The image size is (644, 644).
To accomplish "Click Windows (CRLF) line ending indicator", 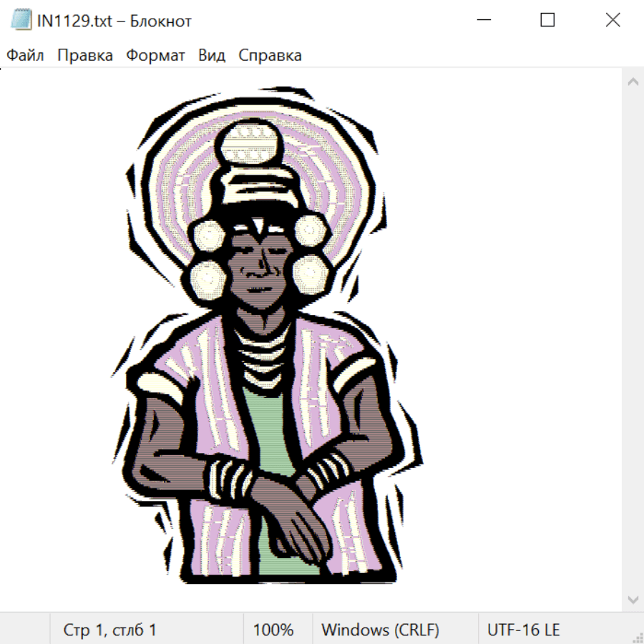I will (380, 630).
